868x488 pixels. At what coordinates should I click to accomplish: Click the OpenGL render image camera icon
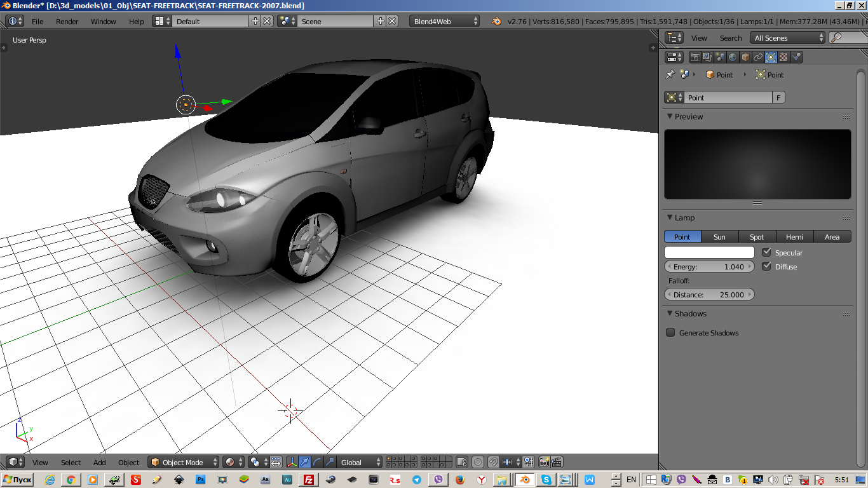click(x=544, y=462)
